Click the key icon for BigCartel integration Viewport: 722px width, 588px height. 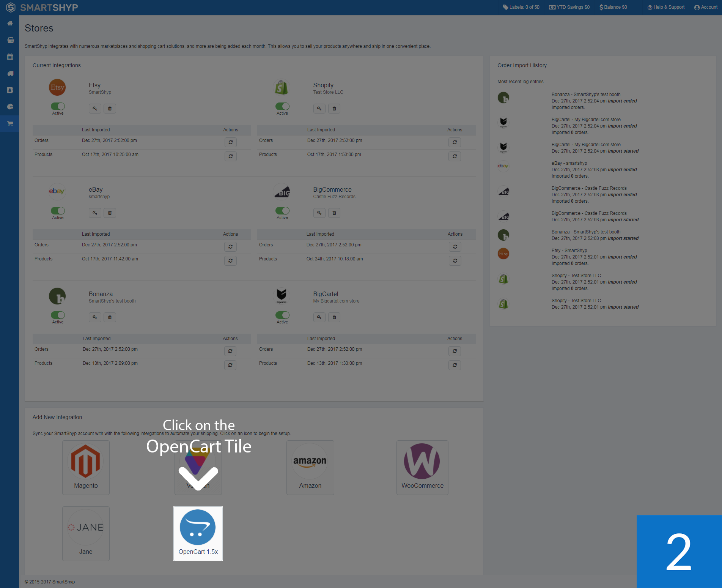(319, 317)
